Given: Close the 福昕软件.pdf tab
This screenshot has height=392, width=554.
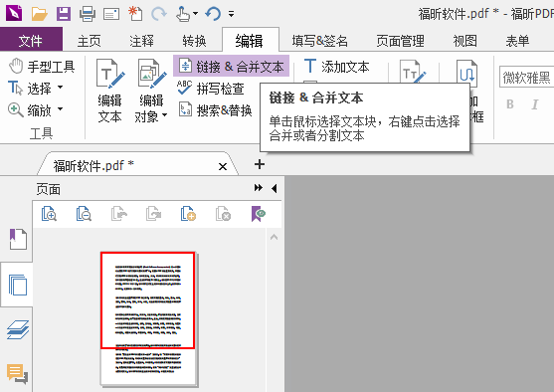Looking at the screenshot, I should [x=223, y=166].
